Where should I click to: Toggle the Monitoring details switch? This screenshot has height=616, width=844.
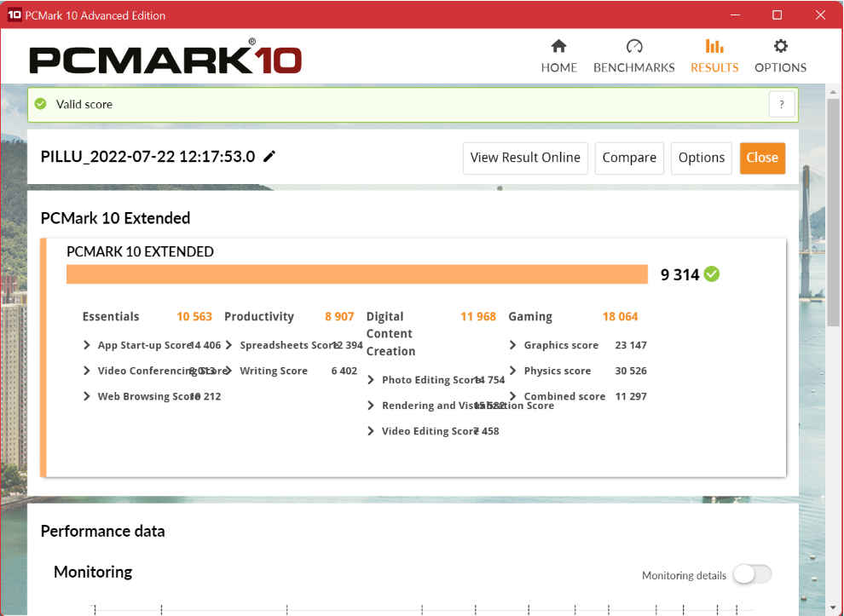click(753, 574)
